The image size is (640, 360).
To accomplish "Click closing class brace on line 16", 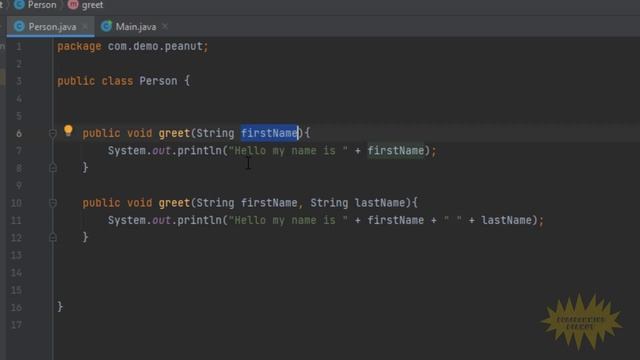I will [x=60, y=307].
